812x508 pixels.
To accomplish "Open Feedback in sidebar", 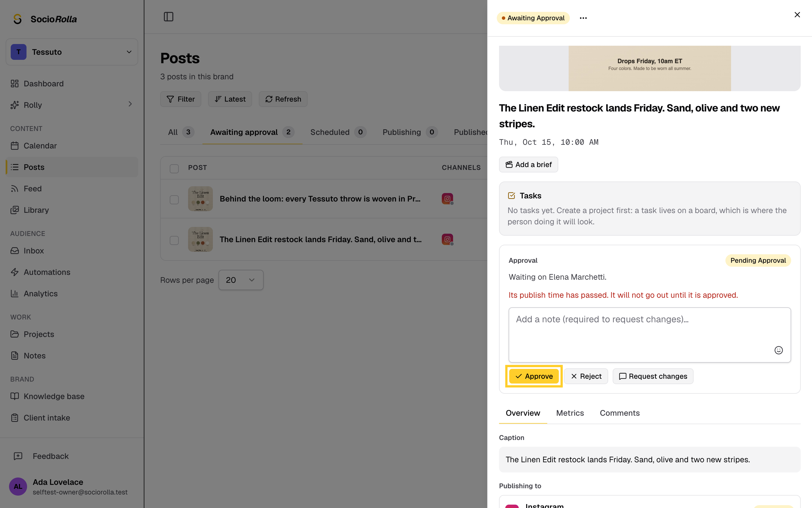I will click(72, 456).
